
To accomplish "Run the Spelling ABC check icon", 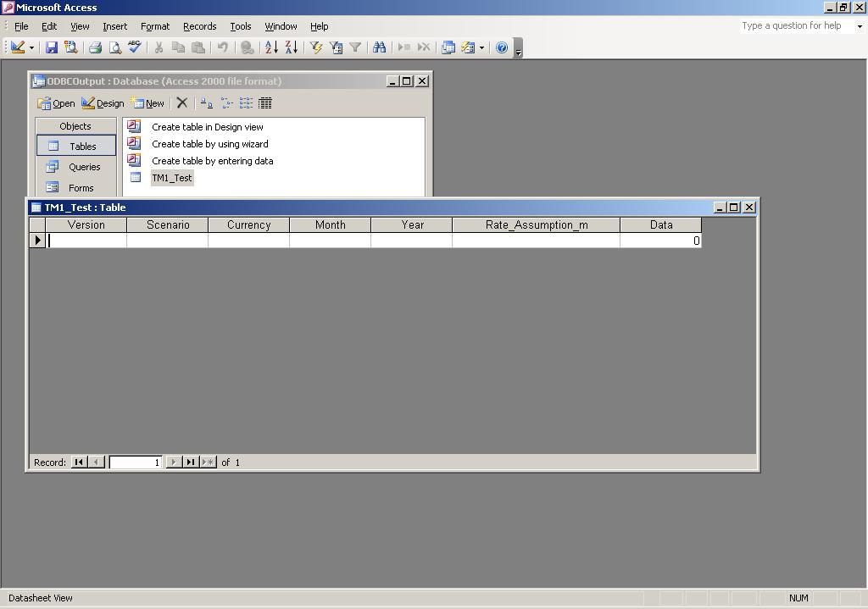I will [135, 47].
